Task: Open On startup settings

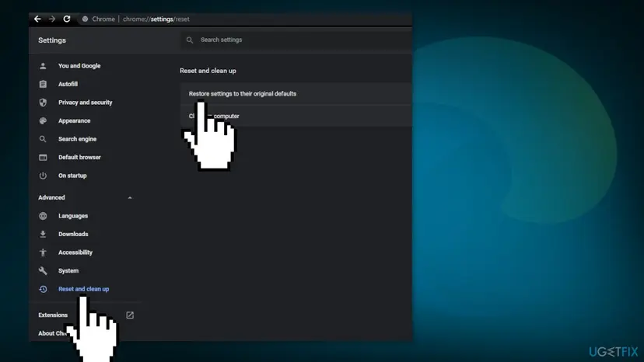Action: (x=72, y=176)
